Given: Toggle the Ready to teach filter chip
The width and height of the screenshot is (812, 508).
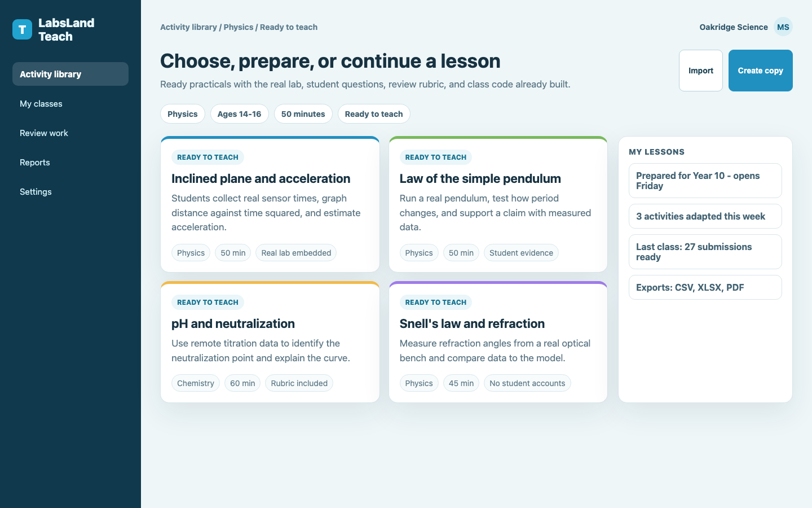Looking at the screenshot, I should tap(374, 113).
